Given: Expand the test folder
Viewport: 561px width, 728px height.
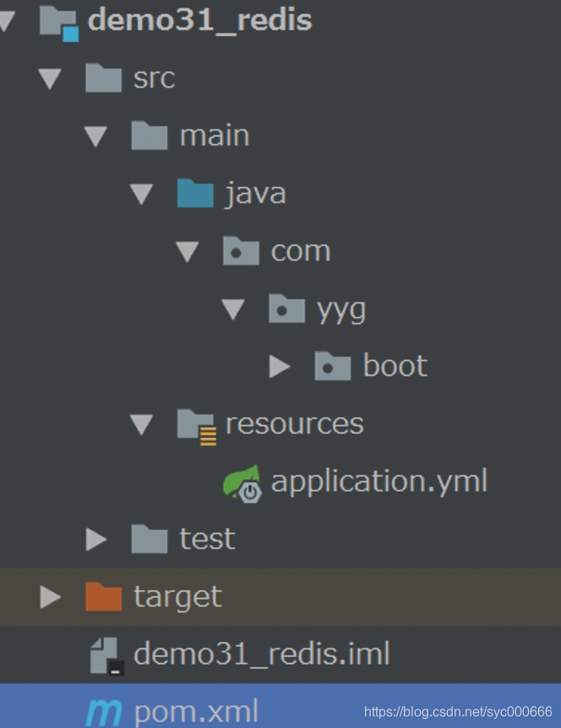Looking at the screenshot, I should (95, 539).
